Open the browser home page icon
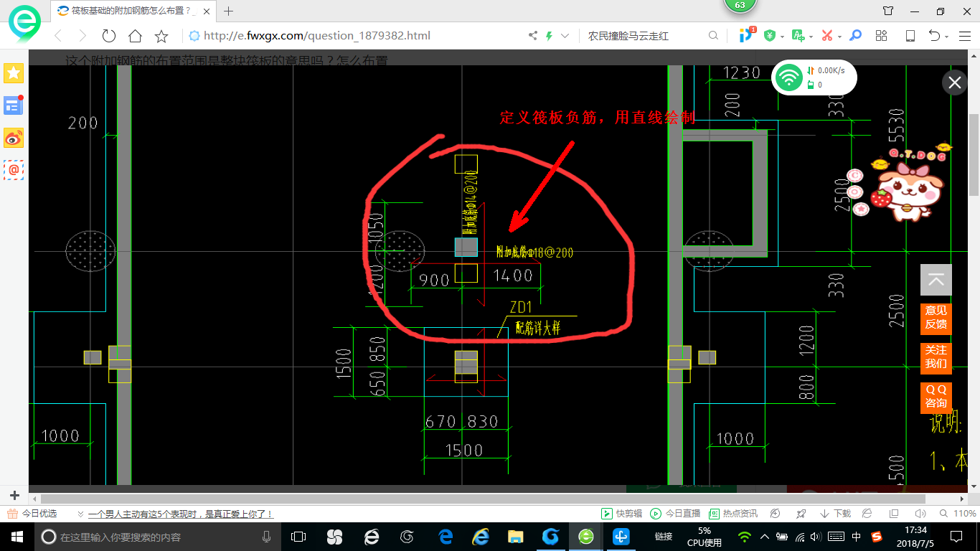 135,36
